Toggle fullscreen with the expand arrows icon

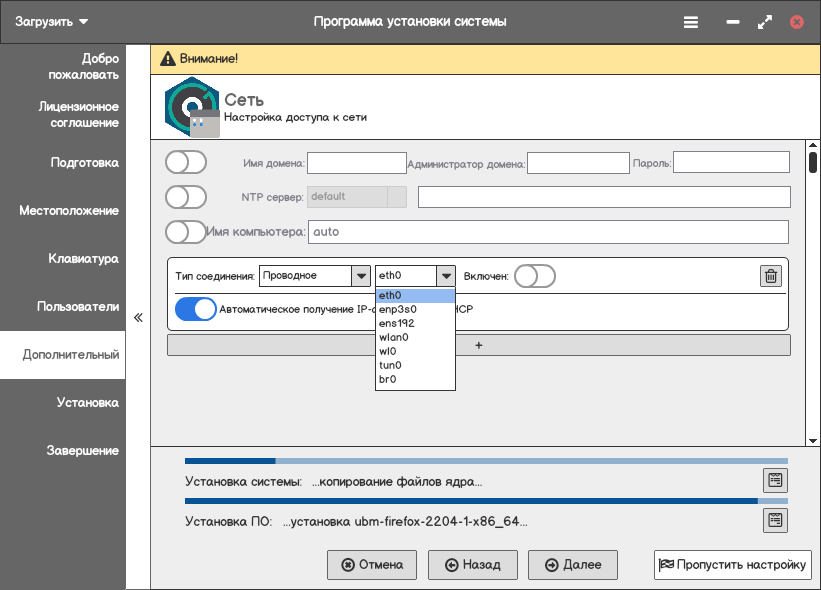pos(765,21)
